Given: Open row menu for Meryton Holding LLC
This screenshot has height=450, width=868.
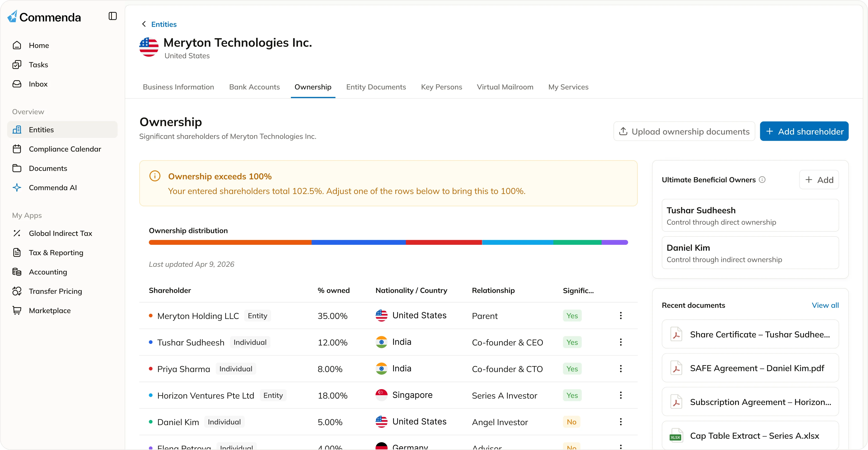Looking at the screenshot, I should point(621,315).
